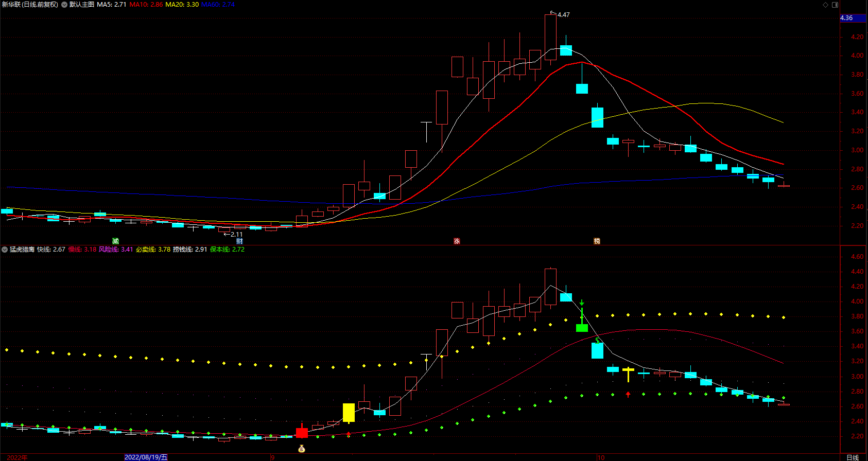Click the green down arrow sell signal
The width and height of the screenshot is (868, 461).
[582, 303]
